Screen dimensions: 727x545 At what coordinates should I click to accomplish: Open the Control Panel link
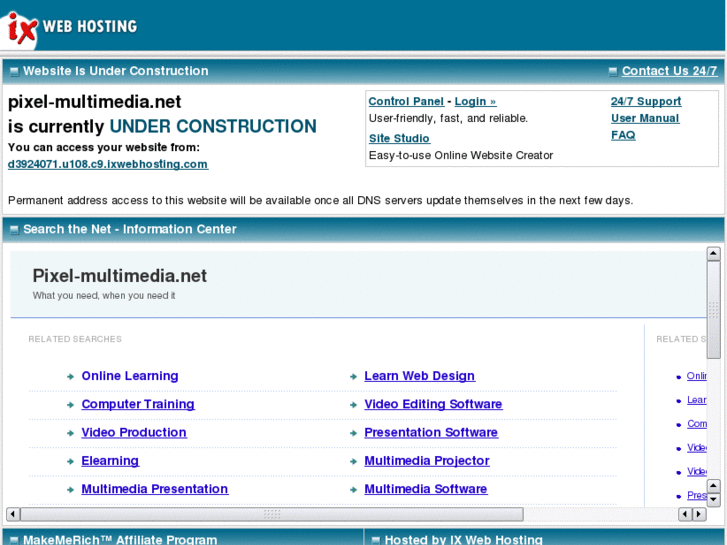point(406,101)
